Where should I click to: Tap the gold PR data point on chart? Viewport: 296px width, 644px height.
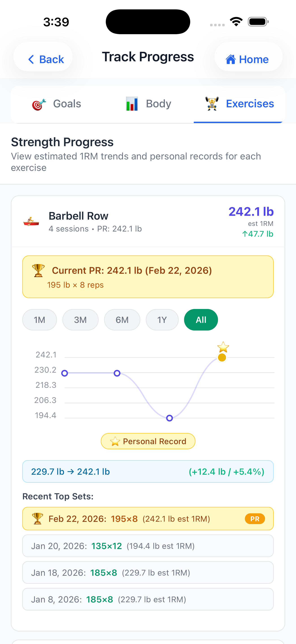222,357
